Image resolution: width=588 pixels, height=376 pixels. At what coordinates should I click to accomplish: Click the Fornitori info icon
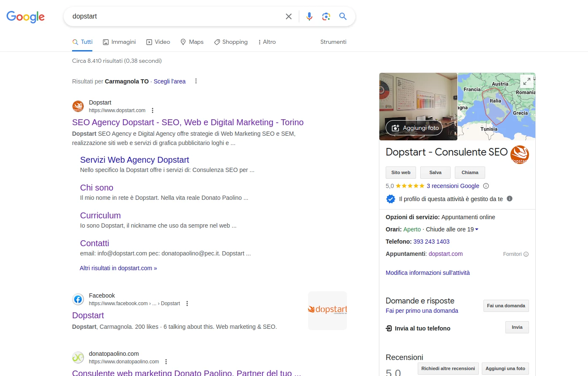point(526,254)
